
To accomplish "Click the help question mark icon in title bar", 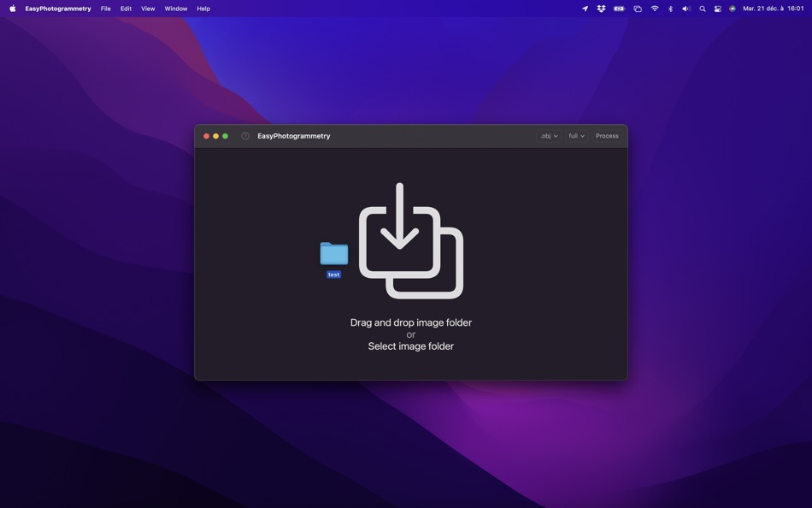I will (245, 136).
